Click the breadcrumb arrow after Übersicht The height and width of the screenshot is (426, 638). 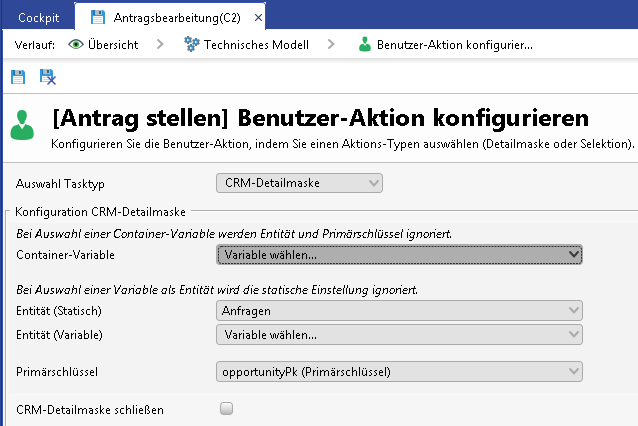tap(160, 45)
